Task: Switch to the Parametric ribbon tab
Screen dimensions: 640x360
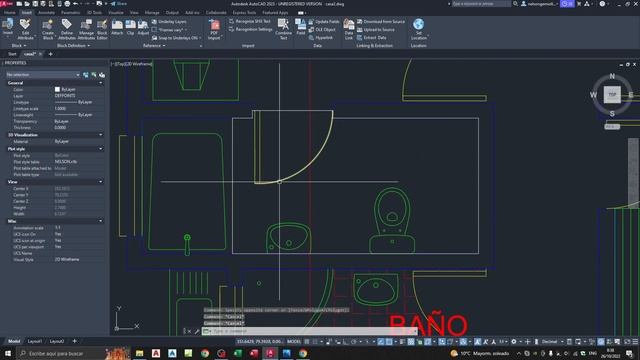Action: 71,13
